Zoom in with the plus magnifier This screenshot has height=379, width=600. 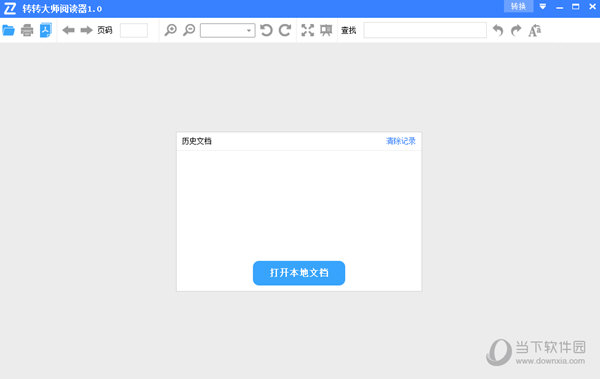coord(171,30)
